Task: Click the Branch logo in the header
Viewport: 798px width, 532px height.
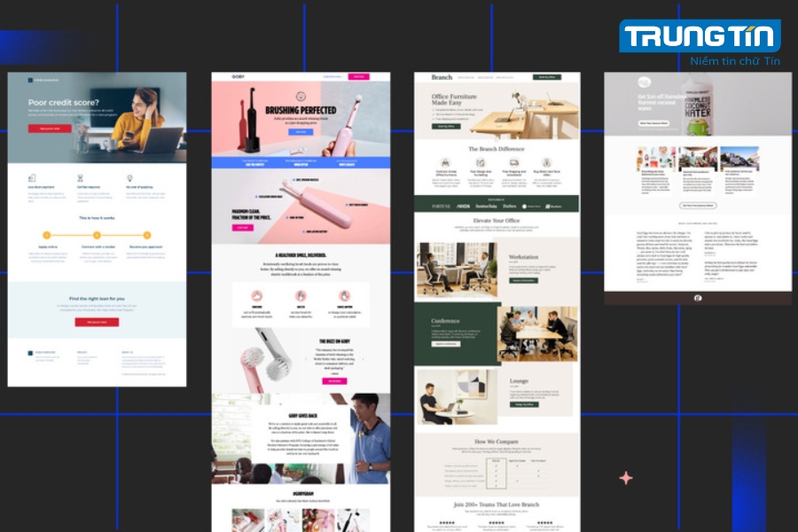Action: click(442, 77)
